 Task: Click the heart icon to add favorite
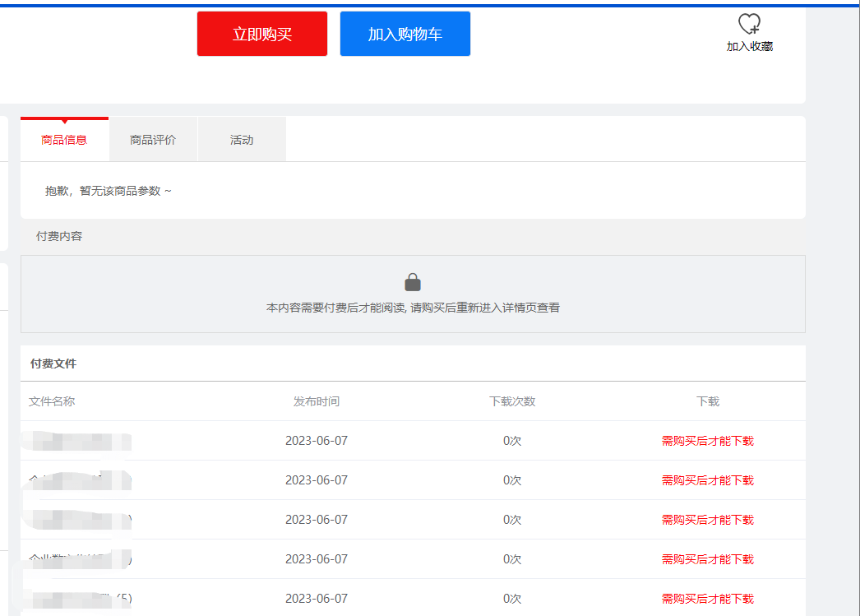pos(749,24)
